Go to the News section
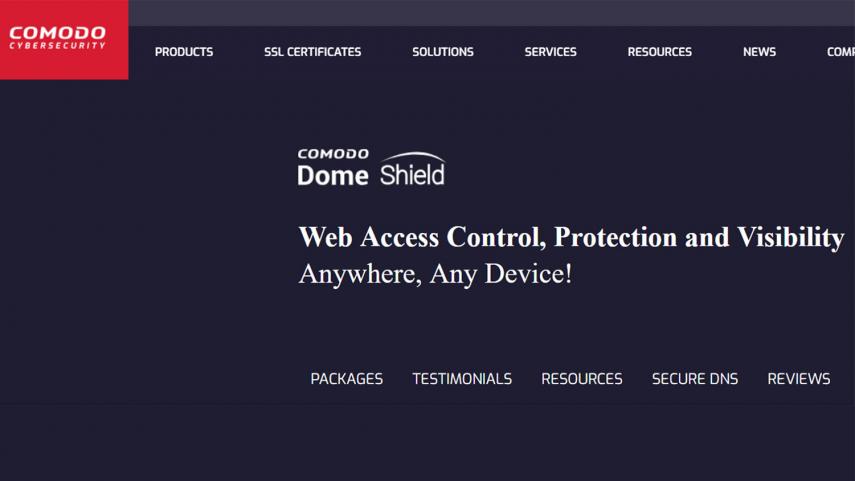The image size is (855, 481). (x=759, y=52)
